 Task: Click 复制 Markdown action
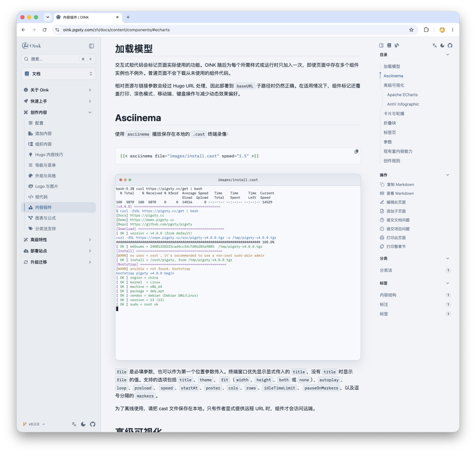397,185
